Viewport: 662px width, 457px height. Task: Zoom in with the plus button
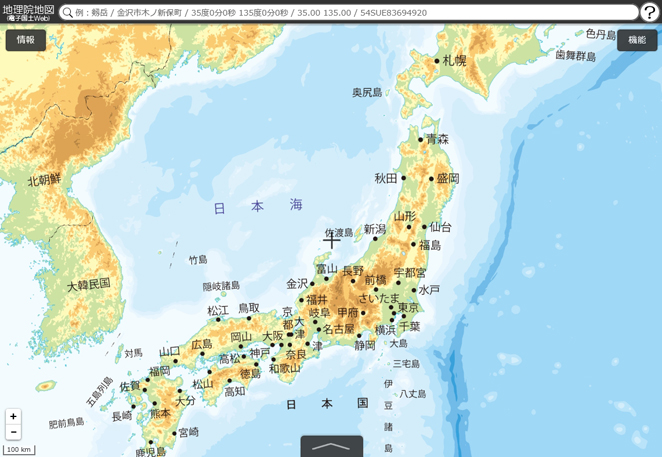point(14,416)
